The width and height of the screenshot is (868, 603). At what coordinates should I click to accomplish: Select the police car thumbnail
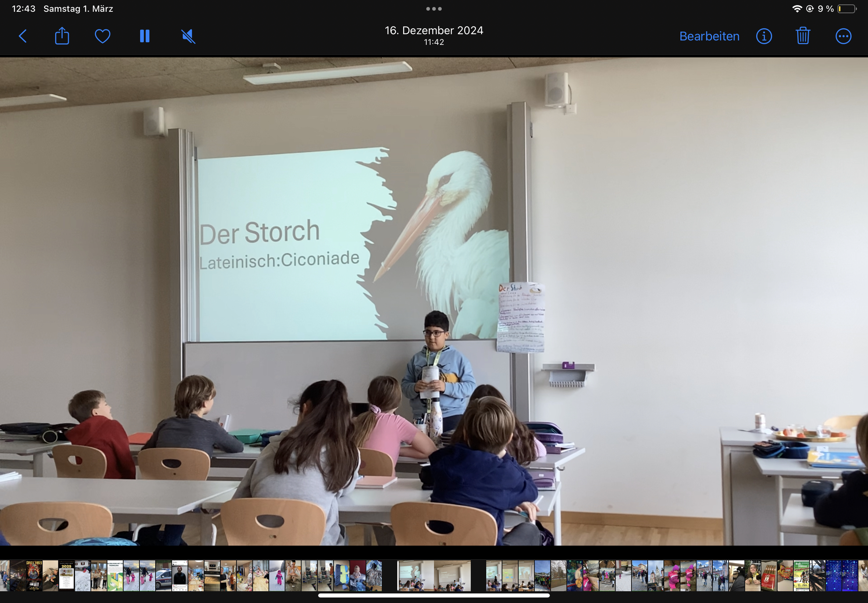pos(164,575)
